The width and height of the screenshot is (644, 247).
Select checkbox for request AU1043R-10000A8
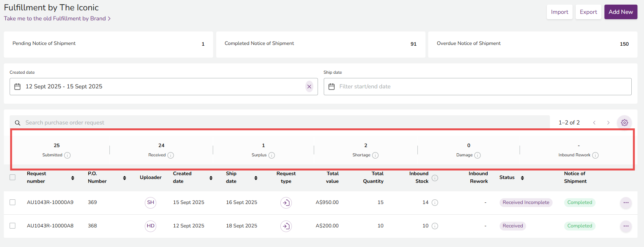(x=13, y=226)
